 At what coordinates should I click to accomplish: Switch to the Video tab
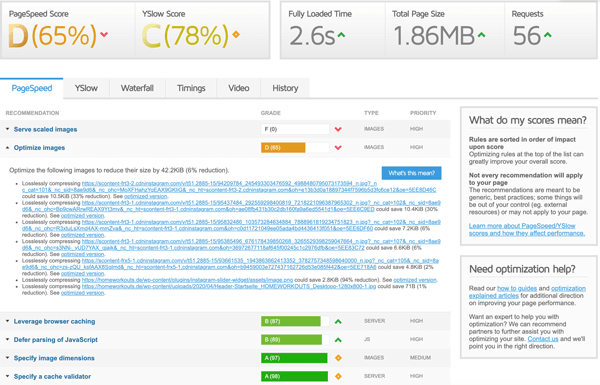click(x=239, y=88)
